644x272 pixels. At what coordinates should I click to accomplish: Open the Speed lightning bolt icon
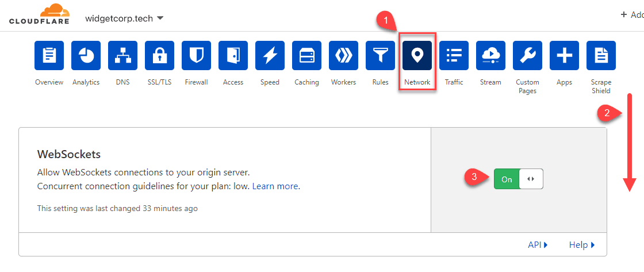270,56
